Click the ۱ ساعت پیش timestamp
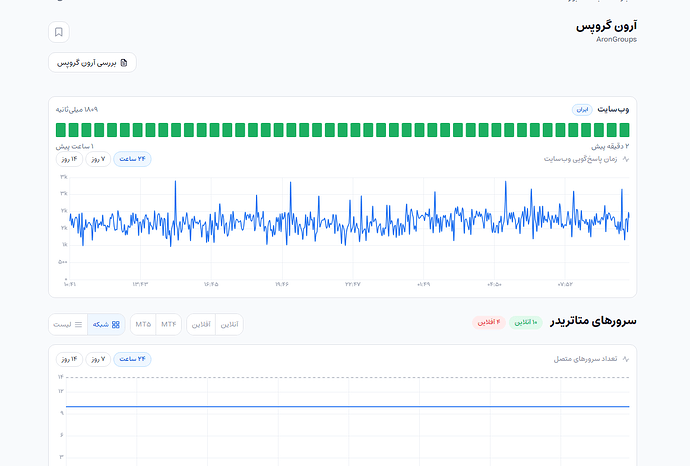 pos(75,147)
